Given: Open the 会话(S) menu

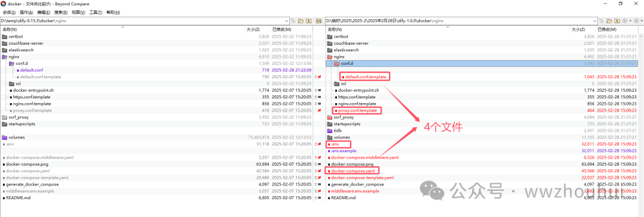Looking at the screenshot, I should 9,13.
